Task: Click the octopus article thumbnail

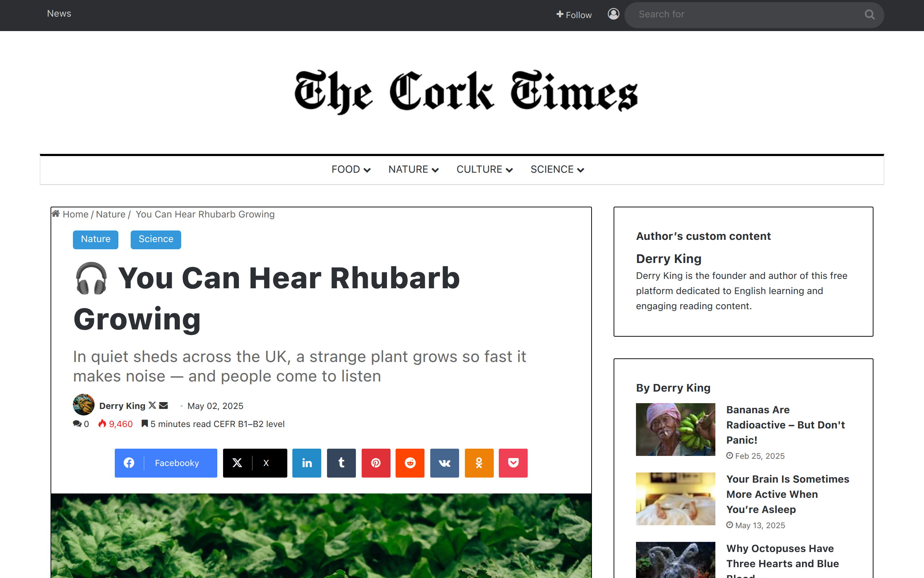Action: tap(675, 560)
